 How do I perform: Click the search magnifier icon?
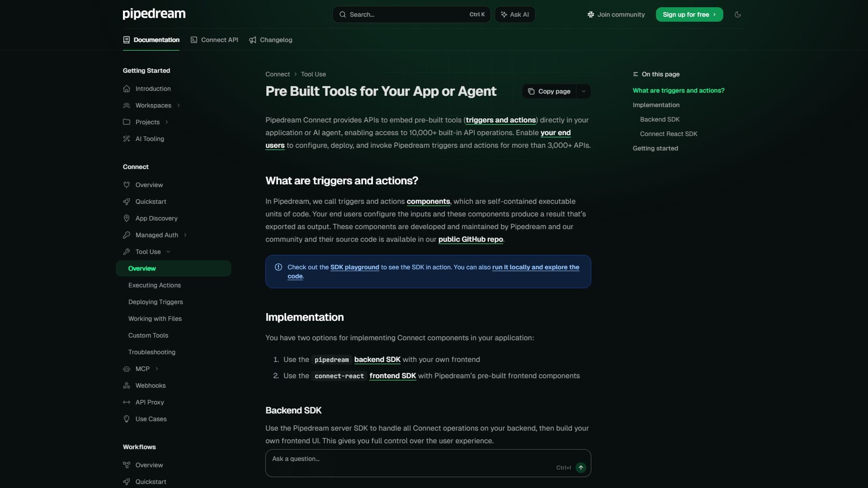click(x=343, y=14)
